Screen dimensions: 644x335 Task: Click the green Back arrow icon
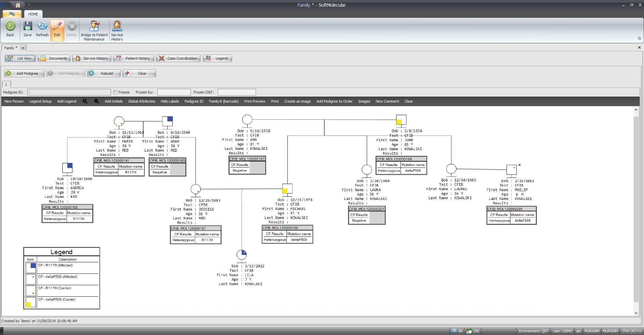coord(10,26)
